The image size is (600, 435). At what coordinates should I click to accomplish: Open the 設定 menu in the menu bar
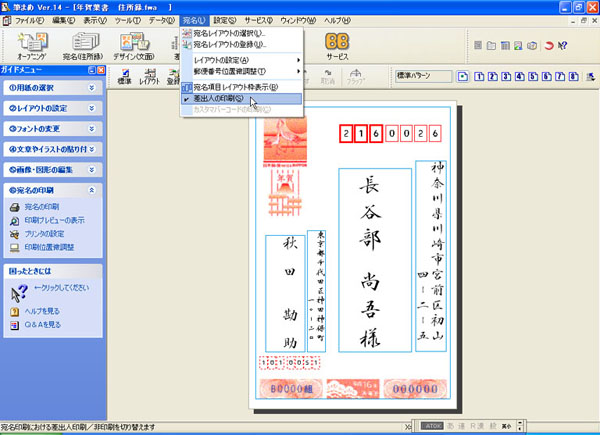coord(226,20)
